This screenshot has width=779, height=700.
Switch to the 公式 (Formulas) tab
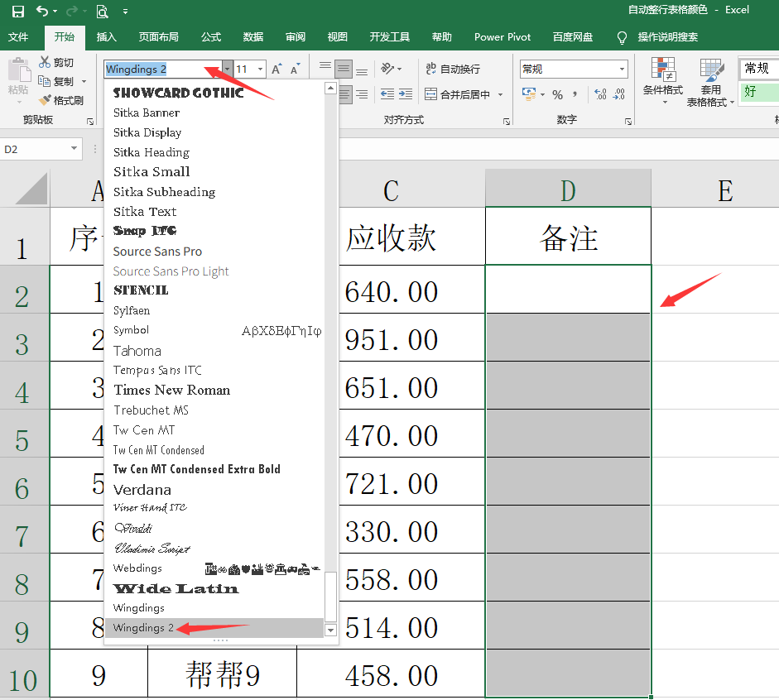211,37
